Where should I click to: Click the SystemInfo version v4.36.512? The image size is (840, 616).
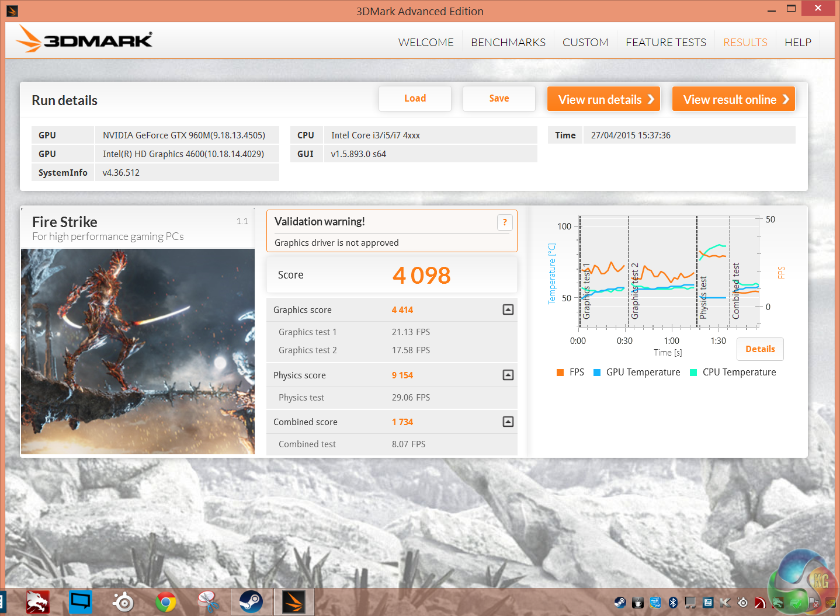121,172
